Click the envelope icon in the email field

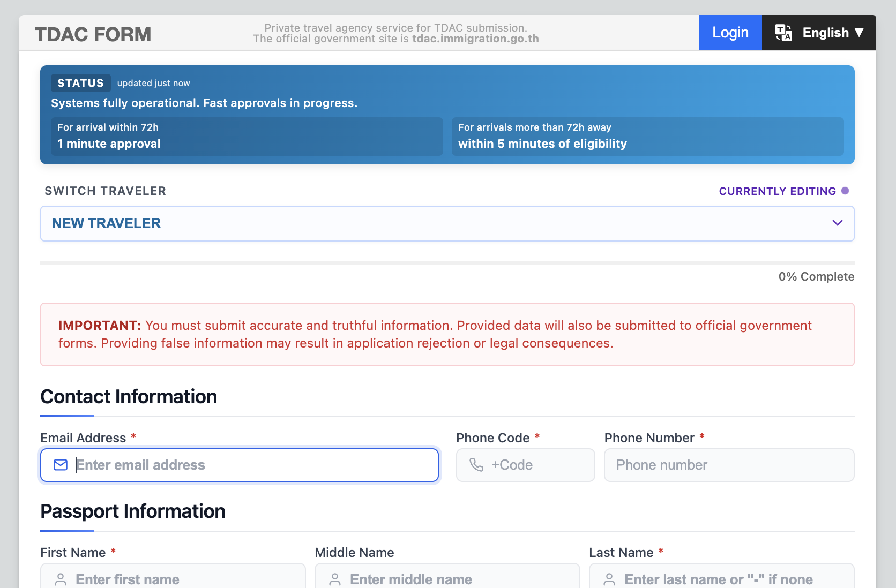61,465
